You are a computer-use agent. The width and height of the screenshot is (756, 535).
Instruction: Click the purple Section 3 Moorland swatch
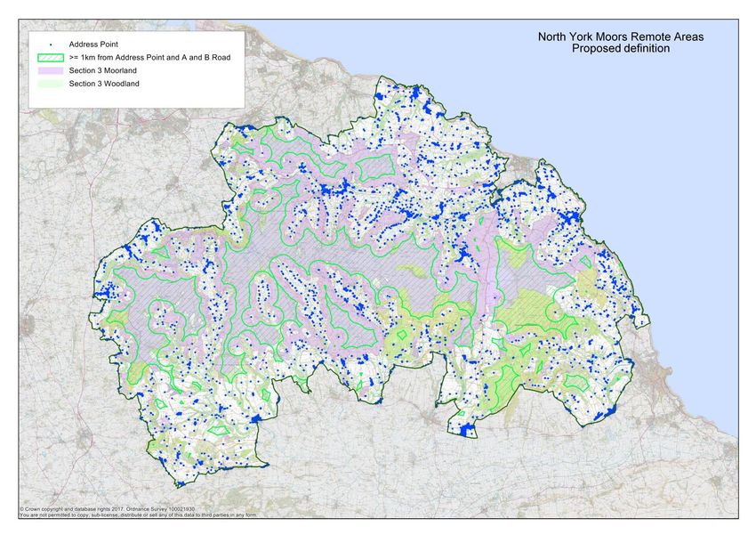(x=51, y=70)
